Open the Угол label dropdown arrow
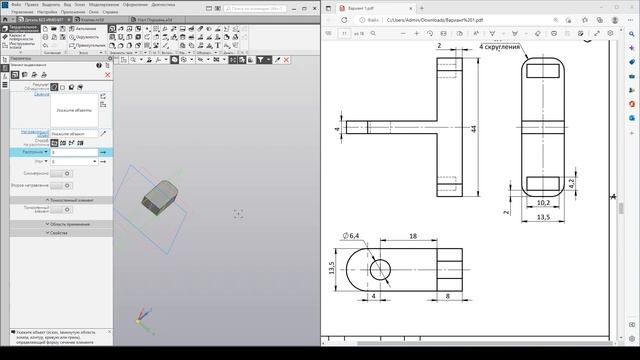The image size is (640, 360). (x=46, y=161)
